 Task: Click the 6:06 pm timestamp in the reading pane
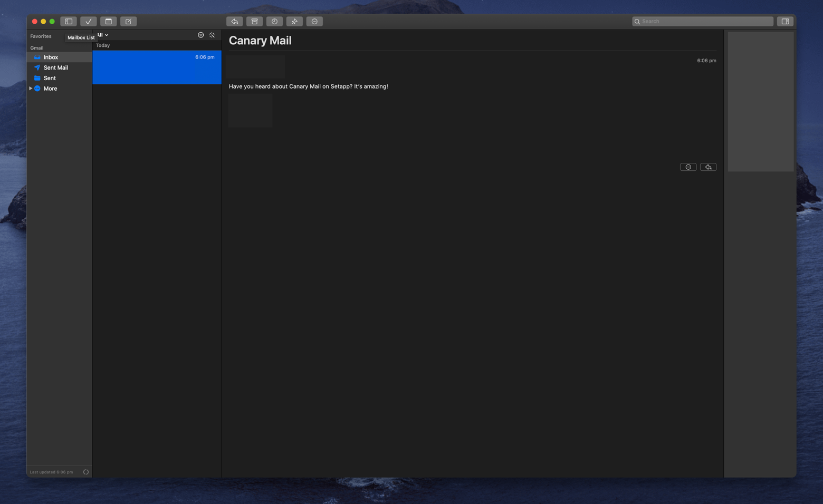pos(706,61)
